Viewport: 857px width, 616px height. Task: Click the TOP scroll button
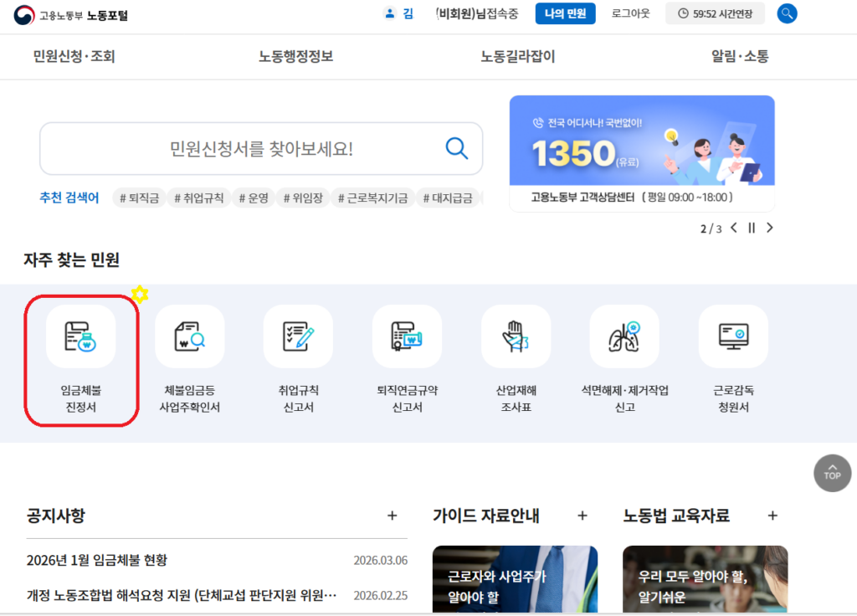click(x=832, y=473)
